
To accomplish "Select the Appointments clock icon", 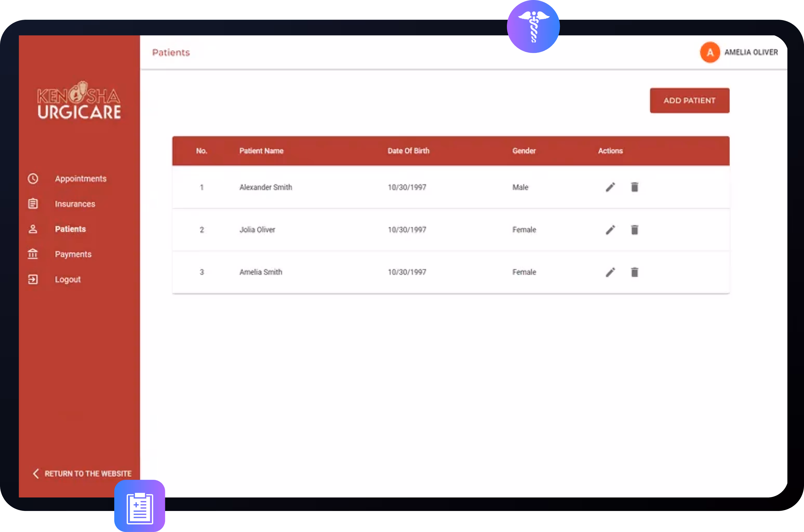I will [33, 179].
